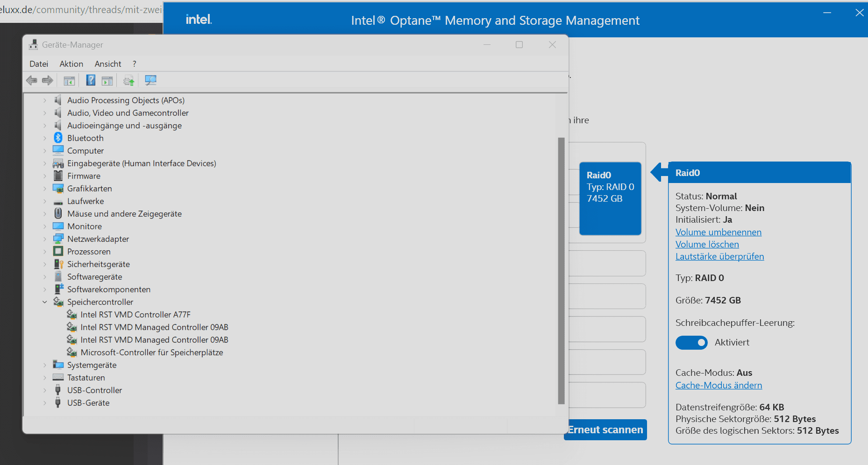Click the Forward arrow in Geräte-Manager toolbar
Screen dimensions: 868x465
pos(47,80)
